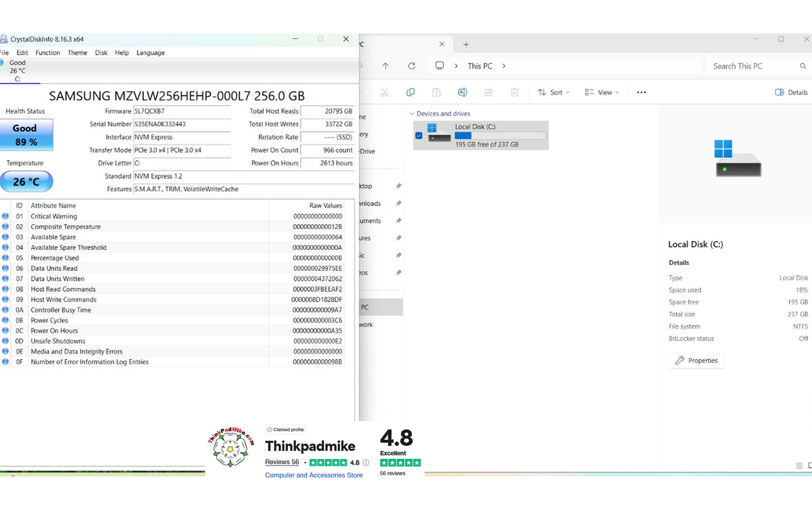812x510 pixels.
Task: Click the ThinkPadMike rose logo
Action: 231,447
